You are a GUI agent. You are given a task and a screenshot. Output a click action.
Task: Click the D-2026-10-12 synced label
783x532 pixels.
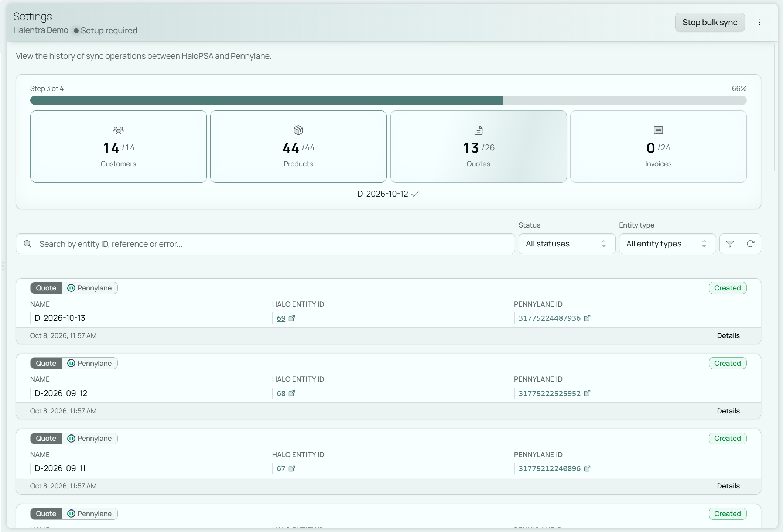pyautogui.click(x=388, y=194)
